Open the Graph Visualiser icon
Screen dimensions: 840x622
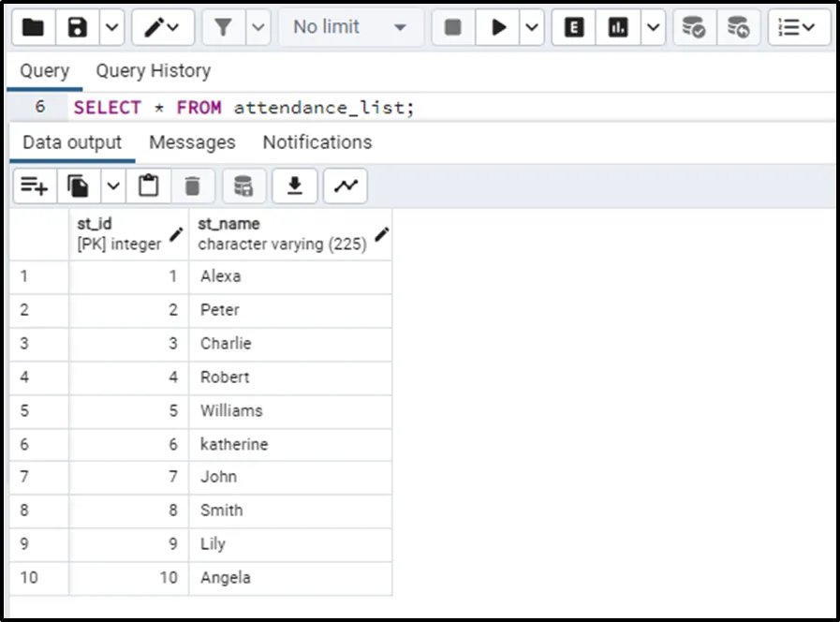coord(346,186)
